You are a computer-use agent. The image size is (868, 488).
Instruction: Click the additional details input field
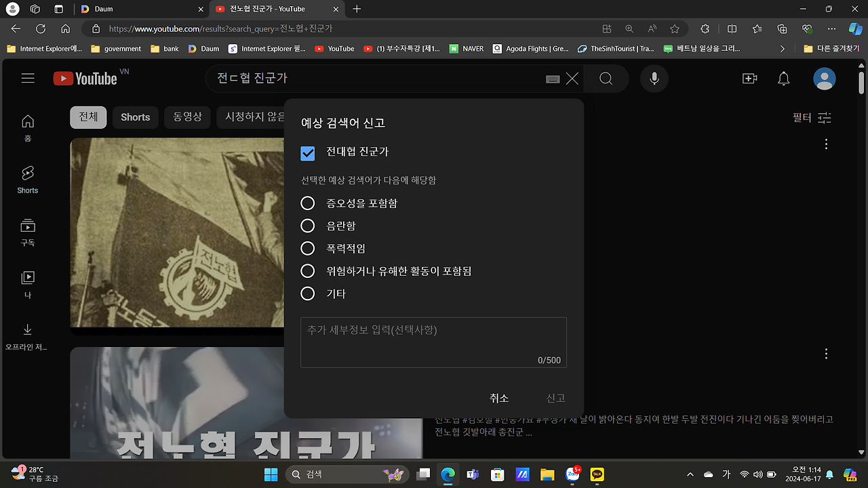[433, 338]
